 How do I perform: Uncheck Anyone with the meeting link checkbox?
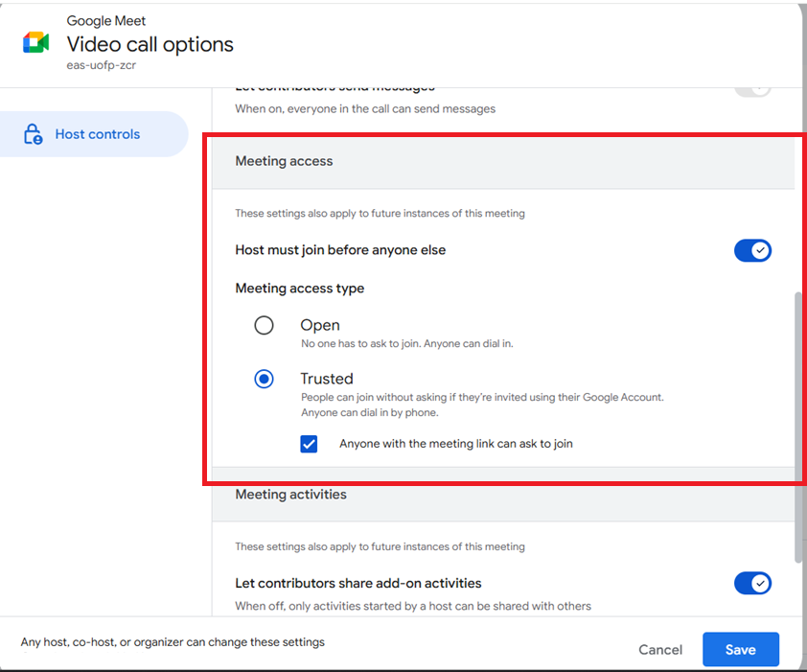click(x=309, y=444)
